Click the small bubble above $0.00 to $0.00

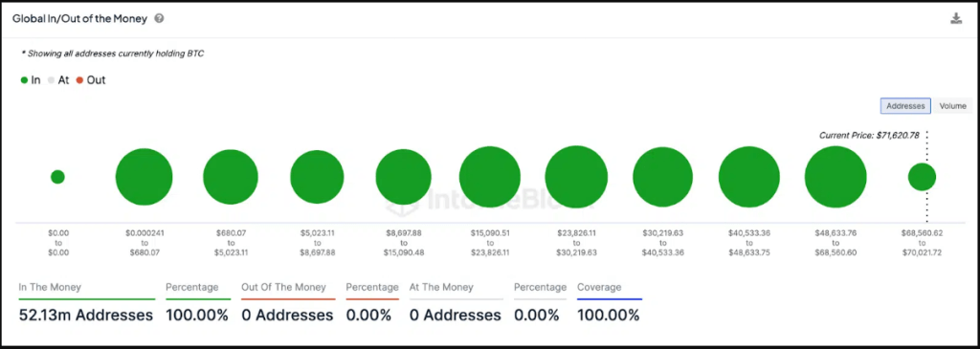[x=57, y=177]
